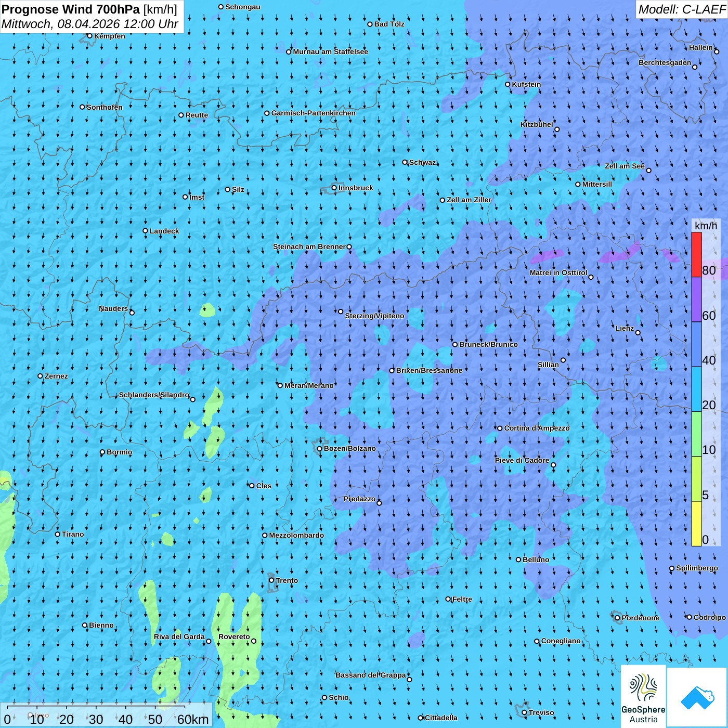
Task: Click the 'Zell am Ziller' label
Action: click(469, 200)
